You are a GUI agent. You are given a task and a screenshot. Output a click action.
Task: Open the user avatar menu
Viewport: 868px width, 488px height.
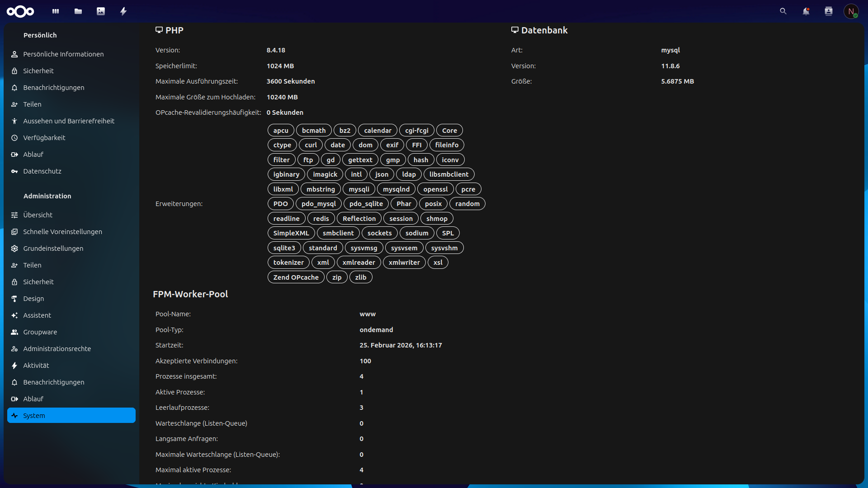851,11
